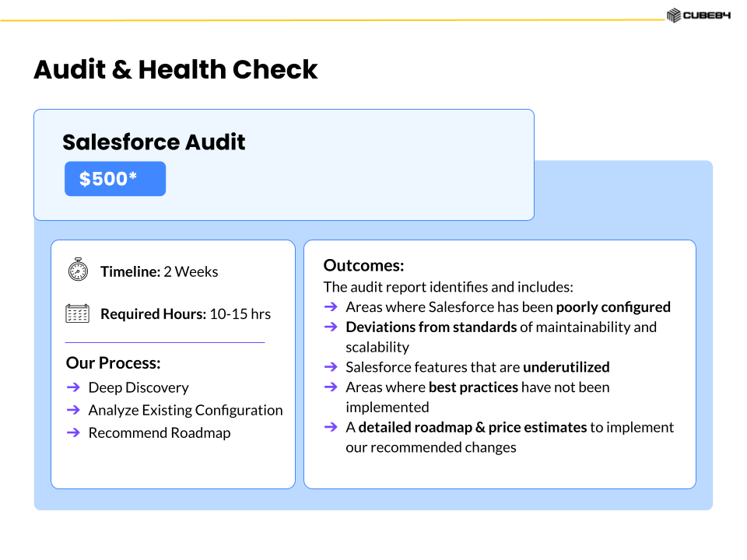The width and height of the screenshot is (747, 560).
Task: Click the bold 'best practices' text
Action: coord(473,387)
